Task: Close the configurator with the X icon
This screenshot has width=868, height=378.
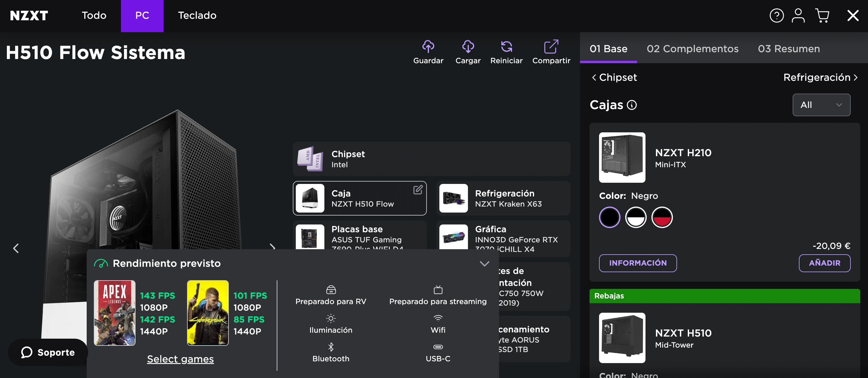Action: [x=853, y=16]
